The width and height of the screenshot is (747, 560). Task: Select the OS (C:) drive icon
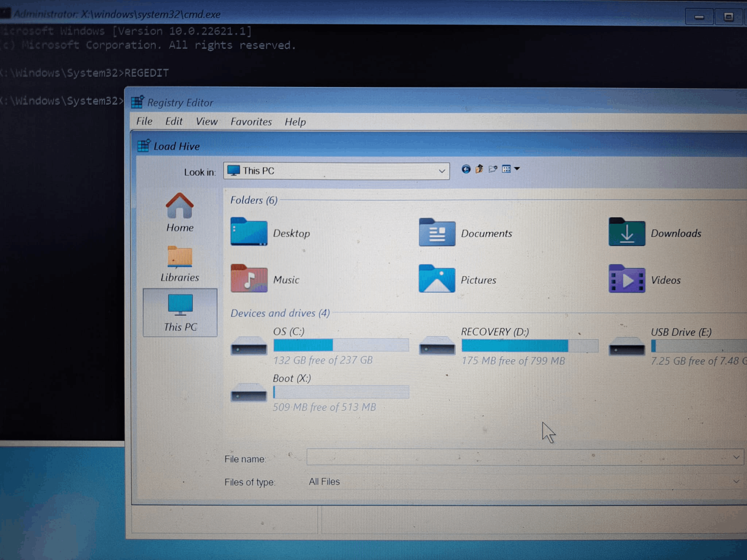click(249, 346)
